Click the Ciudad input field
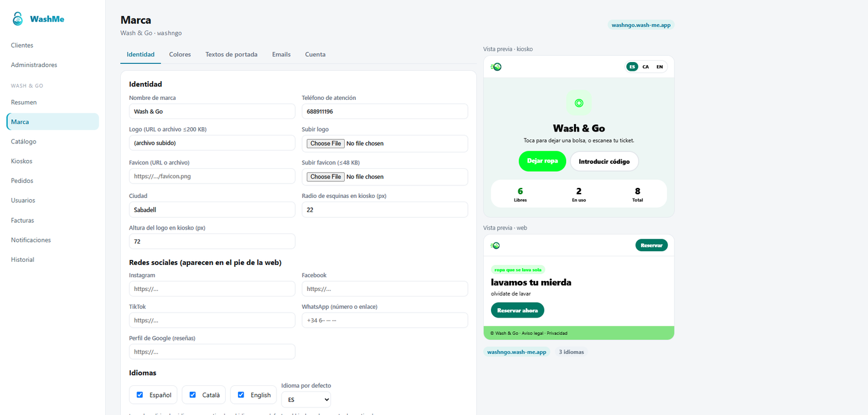The height and width of the screenshot is (415, 868). click(212, 210)
